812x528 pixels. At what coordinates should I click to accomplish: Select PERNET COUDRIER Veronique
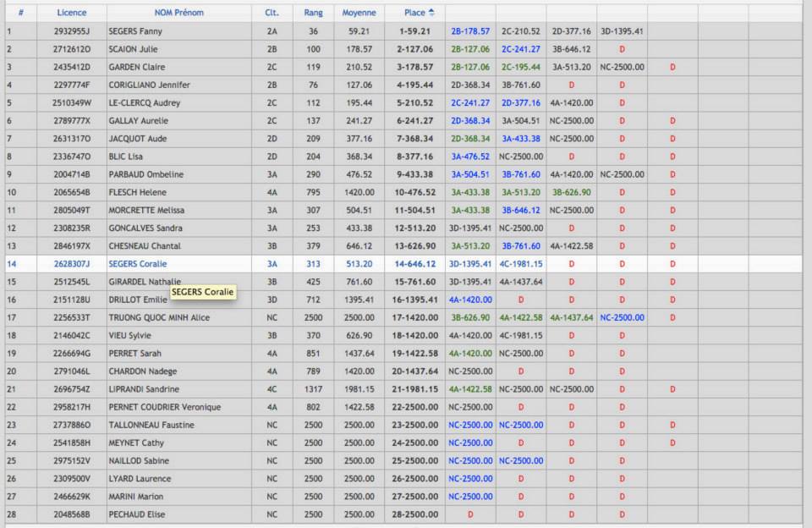tap(165, 407)
